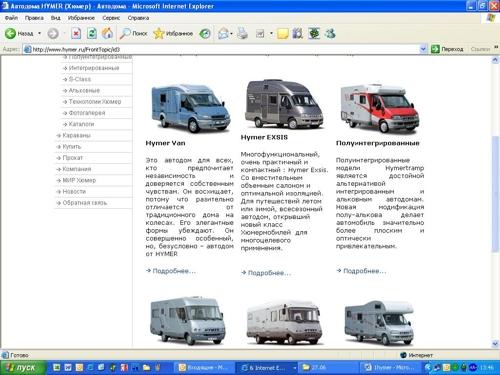This screenshot has height=375, width=500.
Task: Open dropdown arrow next to Назад button
Action: pyautogui.click(x=39, y=33)
